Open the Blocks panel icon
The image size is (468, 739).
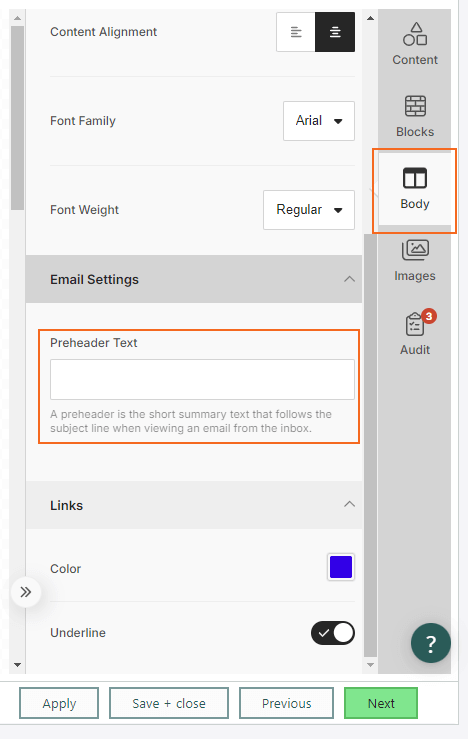[415, 106]
